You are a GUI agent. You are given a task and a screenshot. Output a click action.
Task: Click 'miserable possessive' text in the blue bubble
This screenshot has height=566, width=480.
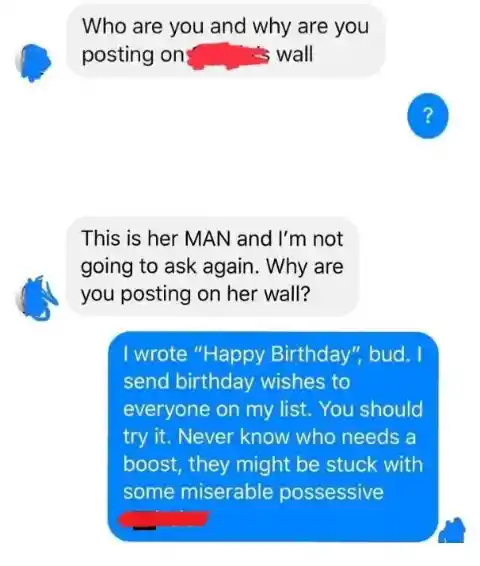pos(282,492)
